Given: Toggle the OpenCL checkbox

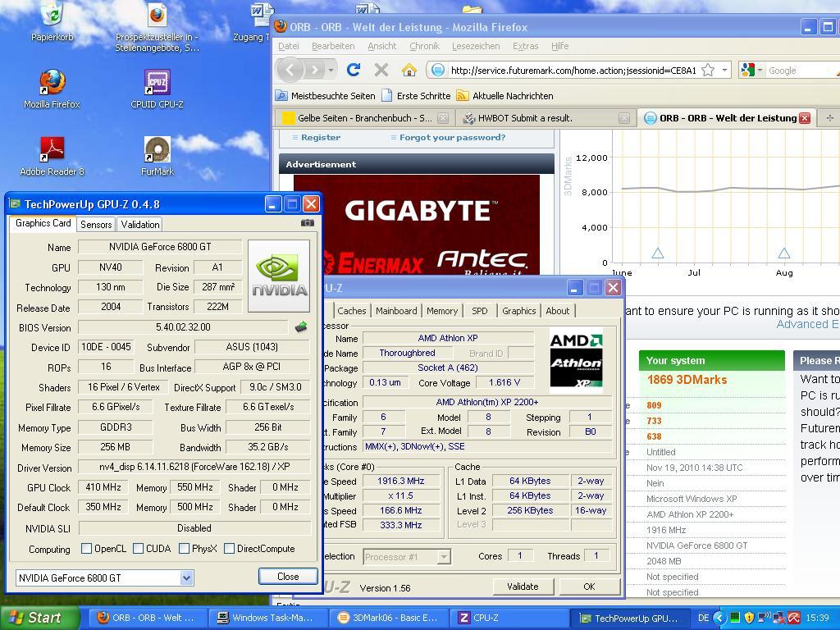Looking at the screenshot, I should click(86, 548).
